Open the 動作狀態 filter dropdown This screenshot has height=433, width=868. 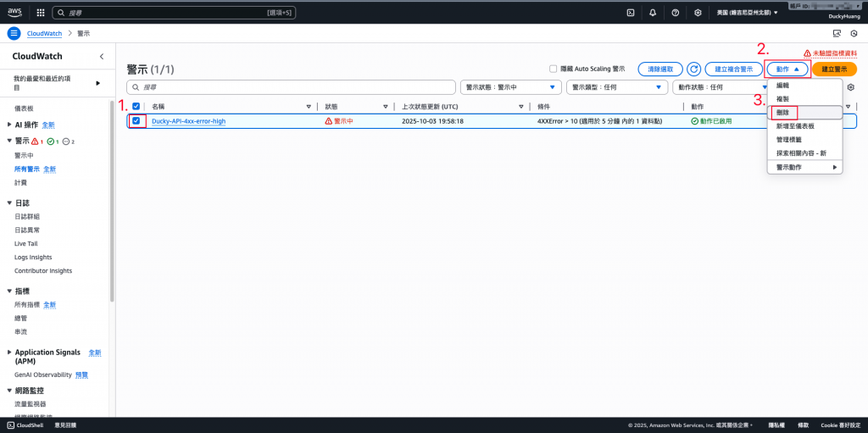(x=720, y=87)
